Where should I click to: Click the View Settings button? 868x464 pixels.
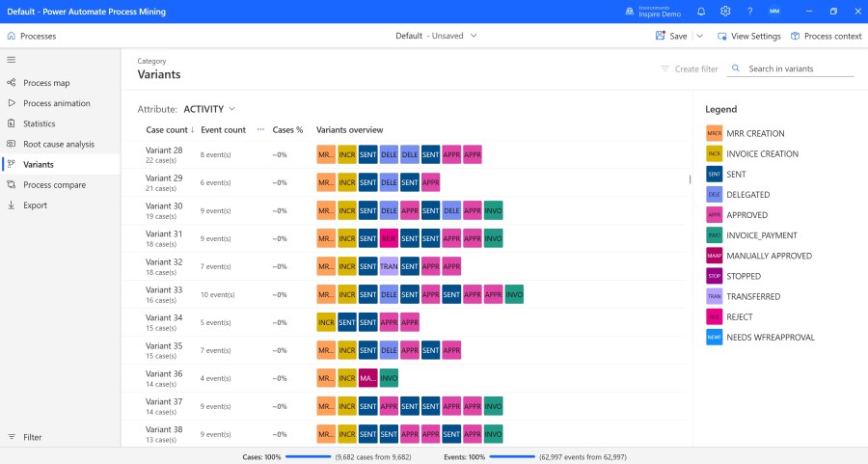[x=748, y=36]
